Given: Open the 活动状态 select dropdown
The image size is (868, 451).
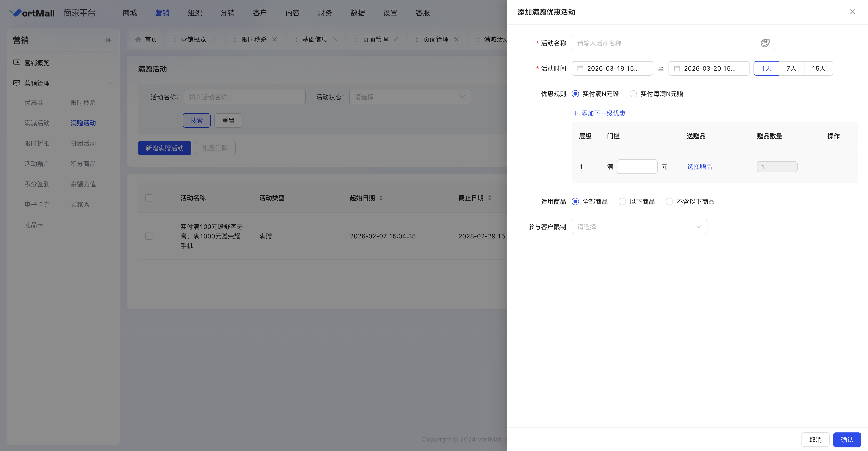Looking at the screenshot, I should 410,97.
